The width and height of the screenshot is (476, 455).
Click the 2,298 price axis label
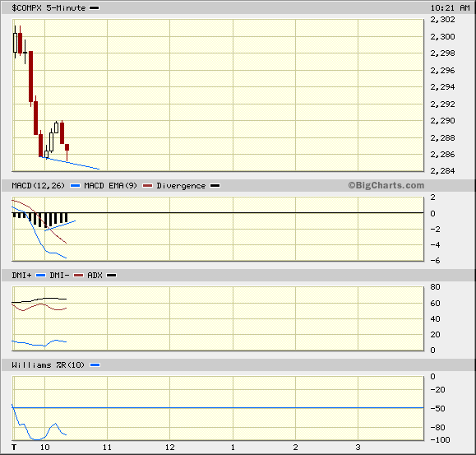point(442,53)
